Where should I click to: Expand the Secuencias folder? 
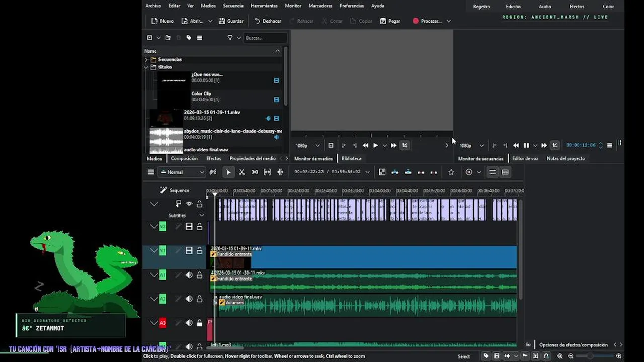click(x=146, y=59)
